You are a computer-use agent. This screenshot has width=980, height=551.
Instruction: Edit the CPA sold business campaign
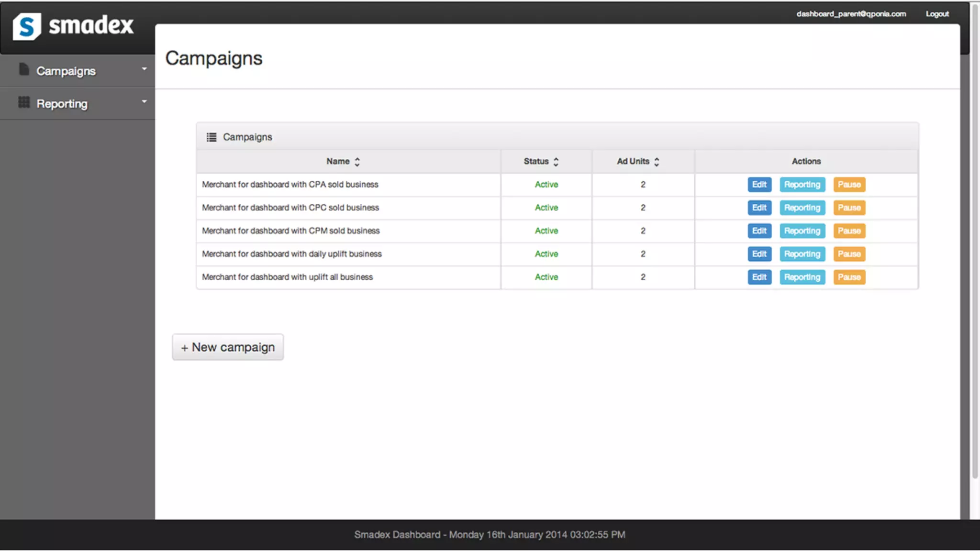pos(759,185)
